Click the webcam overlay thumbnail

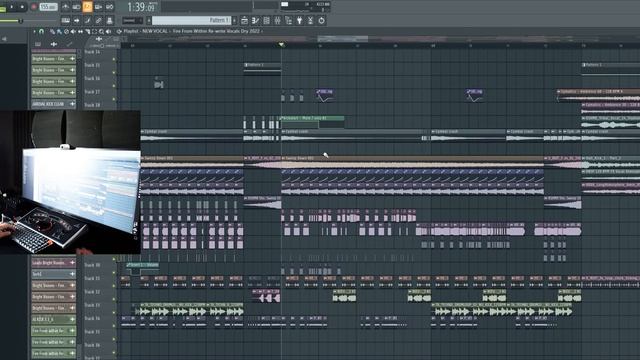point(70,182)
